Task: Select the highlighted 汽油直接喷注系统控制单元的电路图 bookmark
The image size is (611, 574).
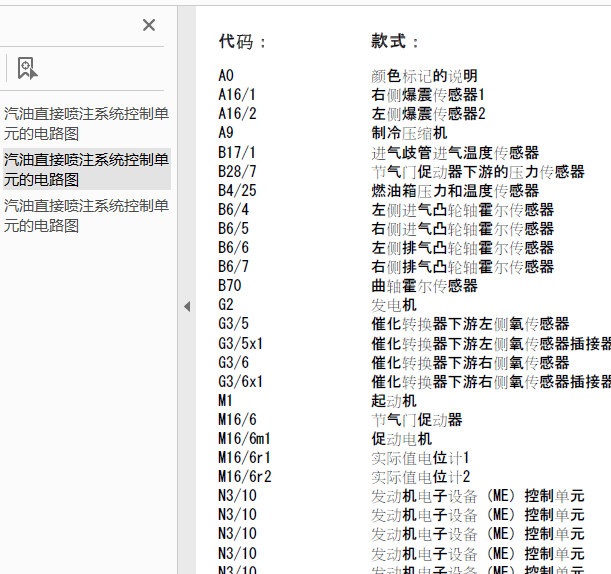Action: 86,170
